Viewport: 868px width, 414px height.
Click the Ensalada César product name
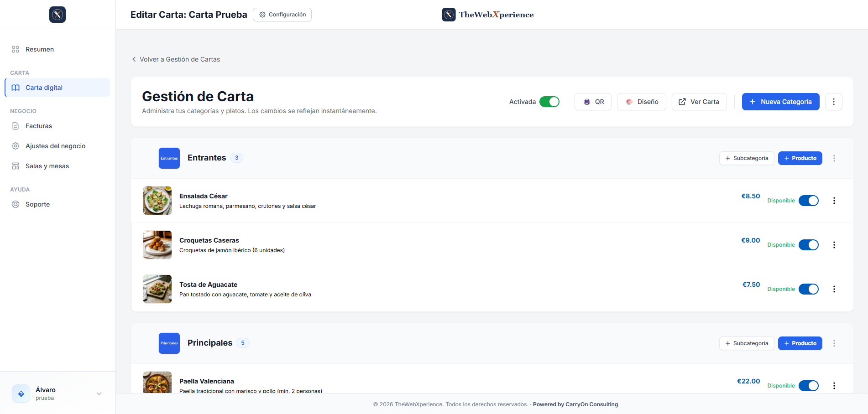[204, 196]
